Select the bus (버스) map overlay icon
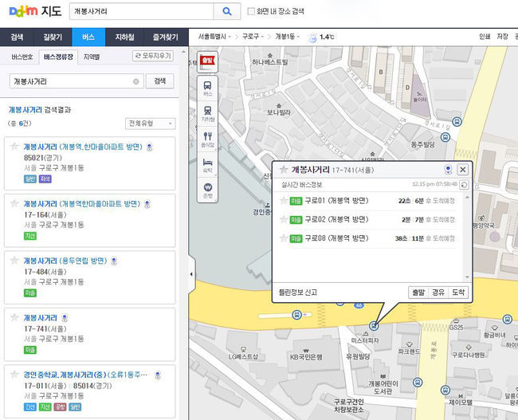The width and height of the screenshot is (518, 420). (x=208, y=87)
